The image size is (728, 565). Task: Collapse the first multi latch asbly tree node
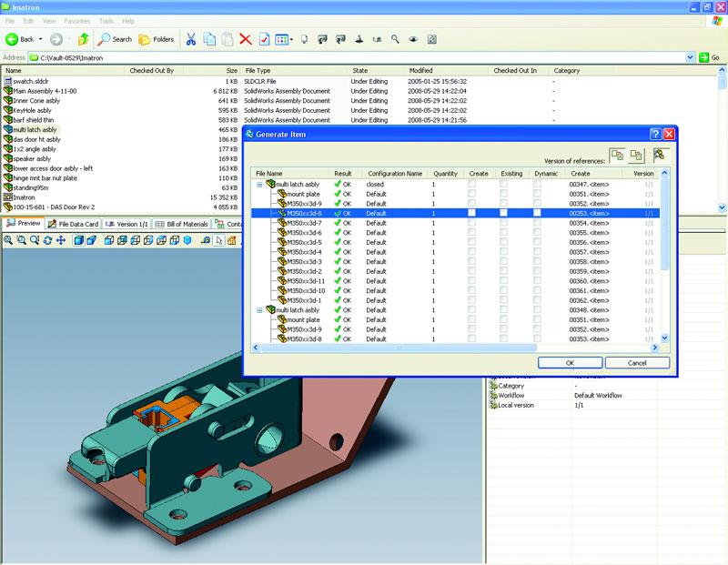pos(259,184)
